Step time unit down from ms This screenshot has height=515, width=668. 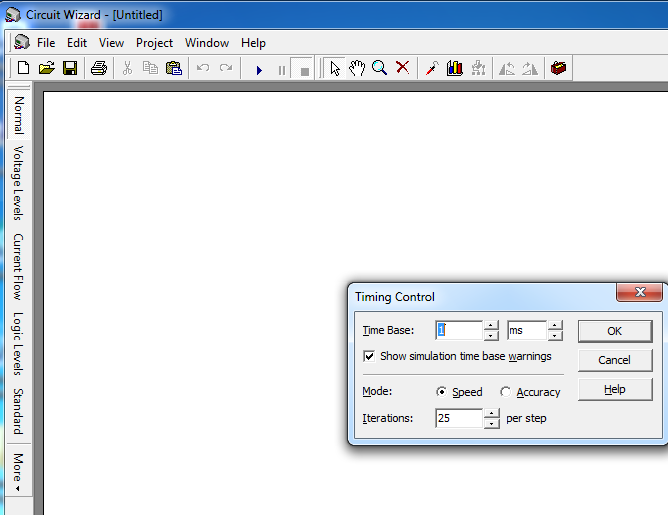(555, 335)
